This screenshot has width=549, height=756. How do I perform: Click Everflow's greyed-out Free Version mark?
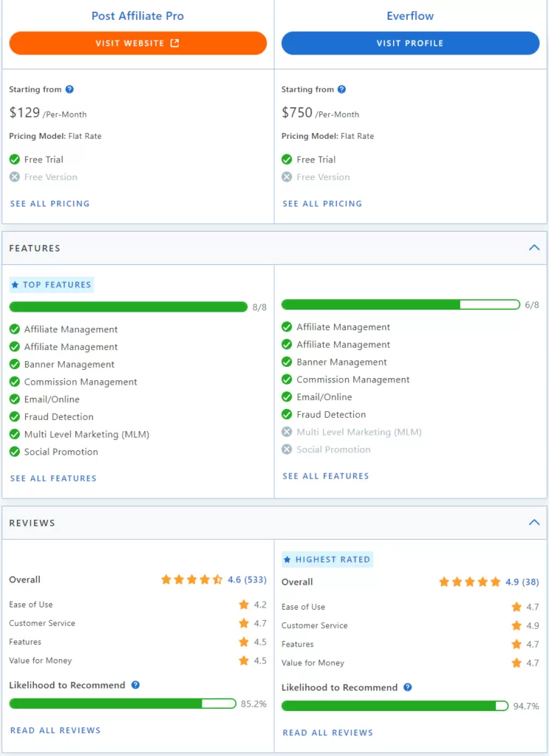[287, 177]
